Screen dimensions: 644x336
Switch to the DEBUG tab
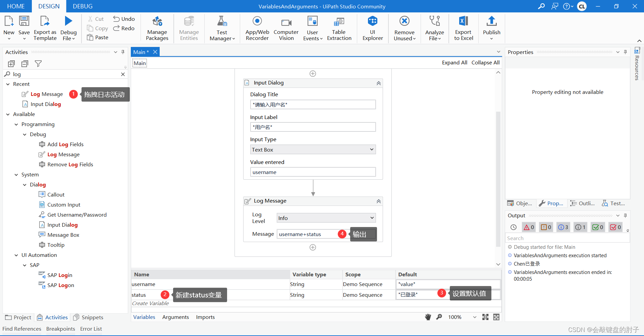83,6
